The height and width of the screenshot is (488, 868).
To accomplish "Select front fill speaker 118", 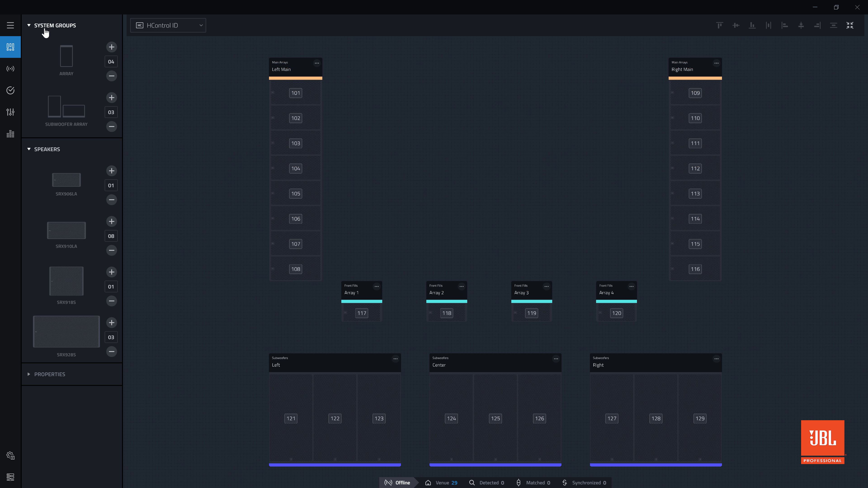I will click(447, 313).
